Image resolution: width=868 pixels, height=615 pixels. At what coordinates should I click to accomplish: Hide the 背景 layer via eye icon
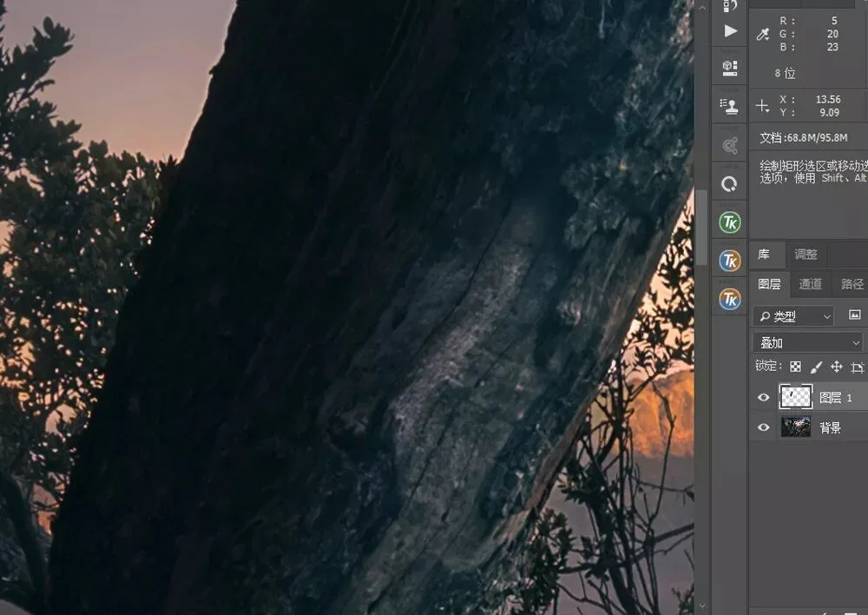pyautogui.click(x=763, y=427)
